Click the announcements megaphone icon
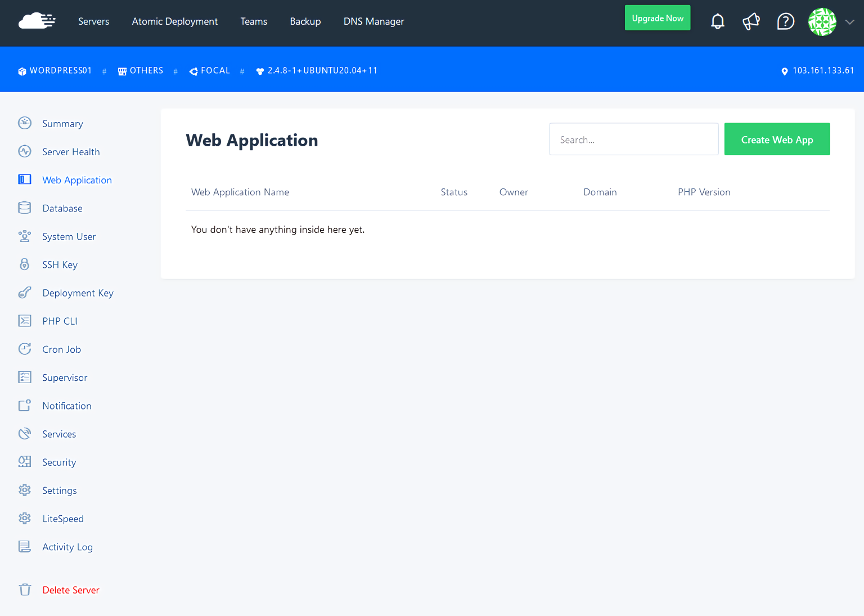 pyautogui.click(x=751, y=21)
